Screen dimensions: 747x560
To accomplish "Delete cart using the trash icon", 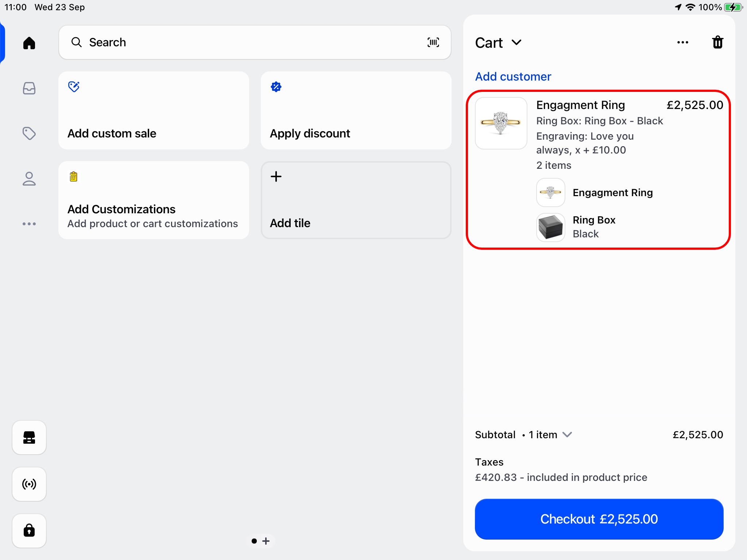I will (x=717, y=42).
